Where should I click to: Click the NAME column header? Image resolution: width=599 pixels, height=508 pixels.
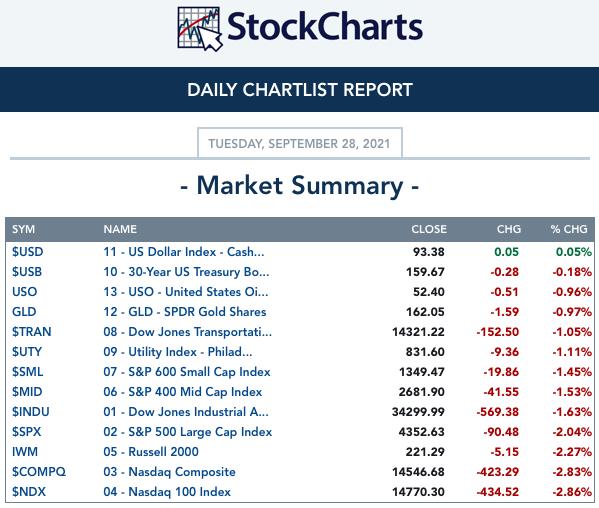click(120, 229)
